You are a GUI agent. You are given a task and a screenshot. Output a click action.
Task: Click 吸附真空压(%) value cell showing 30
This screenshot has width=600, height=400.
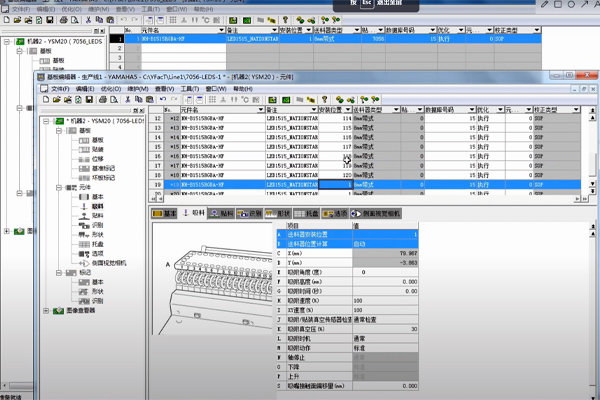tap(385, 329)
